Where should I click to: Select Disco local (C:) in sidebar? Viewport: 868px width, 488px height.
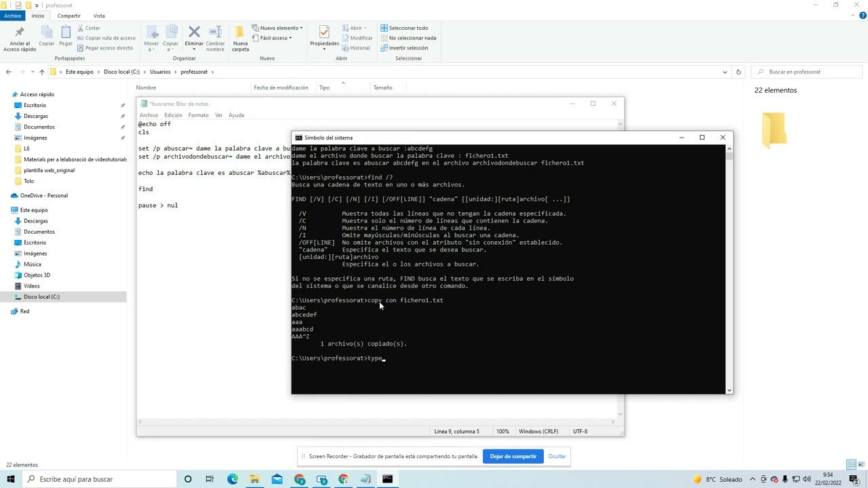tap(41, 297)
